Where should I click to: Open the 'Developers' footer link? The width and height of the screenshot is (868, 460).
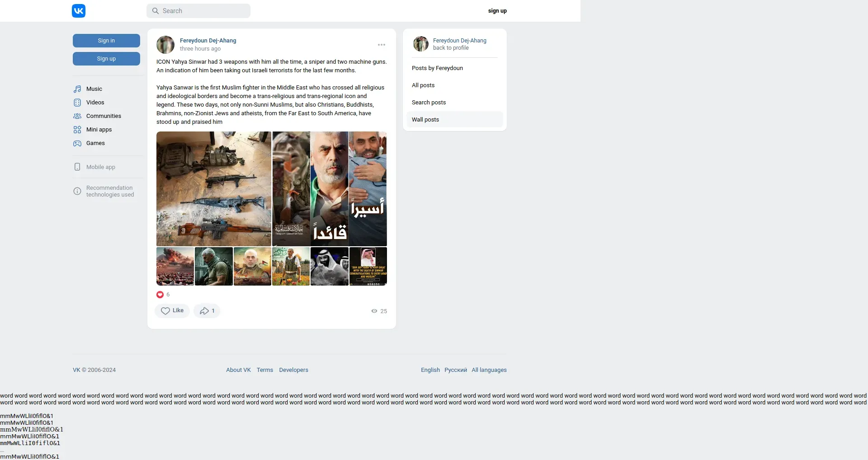(x=293, y=370)
